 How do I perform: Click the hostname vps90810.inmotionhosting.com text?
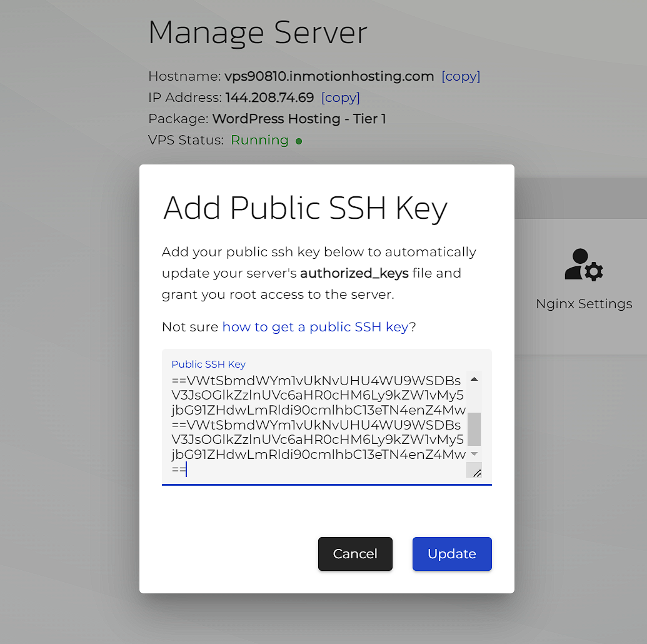pos(329,76)
